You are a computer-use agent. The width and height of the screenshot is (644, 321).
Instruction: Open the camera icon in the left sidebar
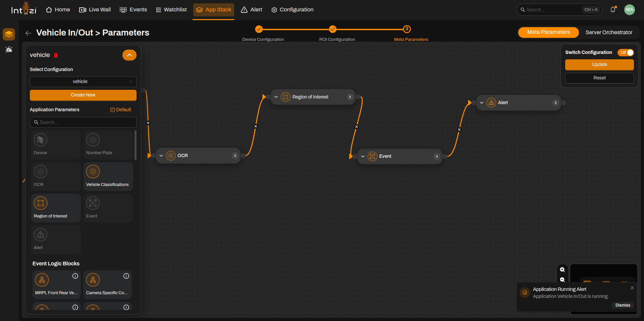click(9, 50)
